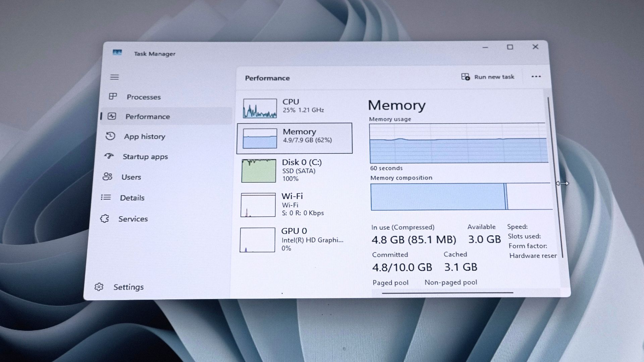Screen dimensions: 644x362
Task: Click the Memory composition bar
Action: [461, 196]
